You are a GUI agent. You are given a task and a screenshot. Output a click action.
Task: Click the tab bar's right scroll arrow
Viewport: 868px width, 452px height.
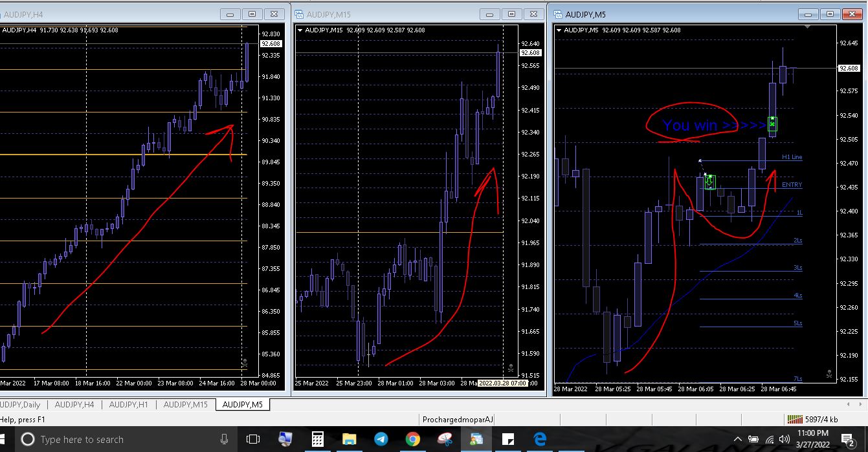coord(861,405)
